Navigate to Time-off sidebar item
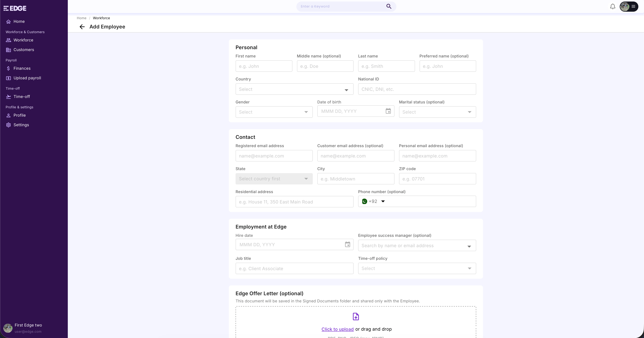Image resolution: width=644 pixels, height=338 pixels. (21, 97)
